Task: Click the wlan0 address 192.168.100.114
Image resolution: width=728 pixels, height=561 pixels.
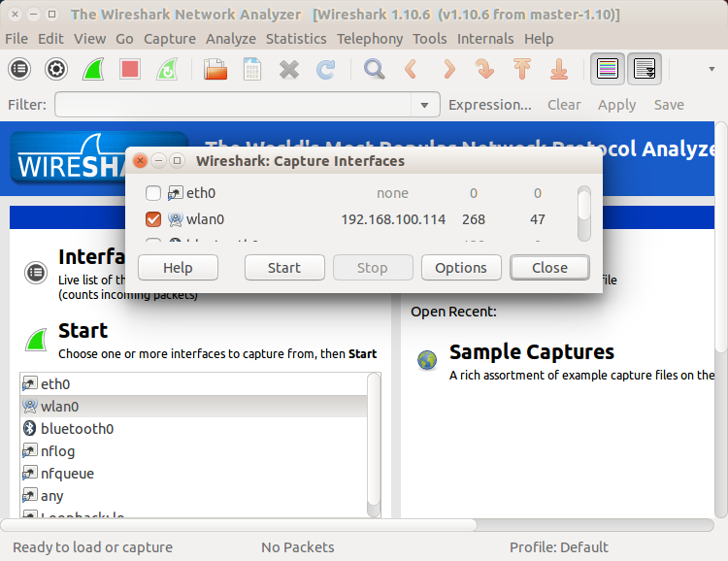Action: point(393,219)
